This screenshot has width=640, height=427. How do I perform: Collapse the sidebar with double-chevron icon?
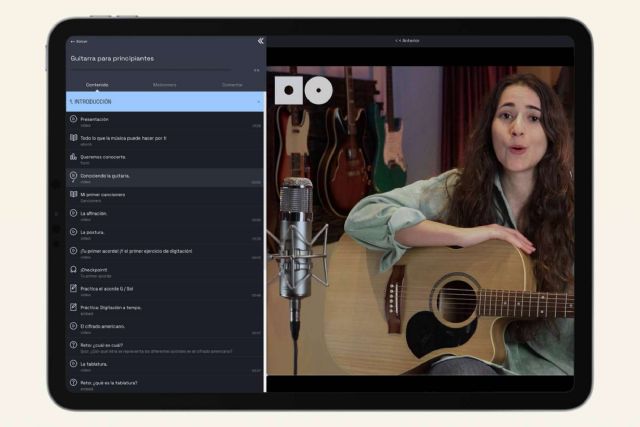click(260, 41)
